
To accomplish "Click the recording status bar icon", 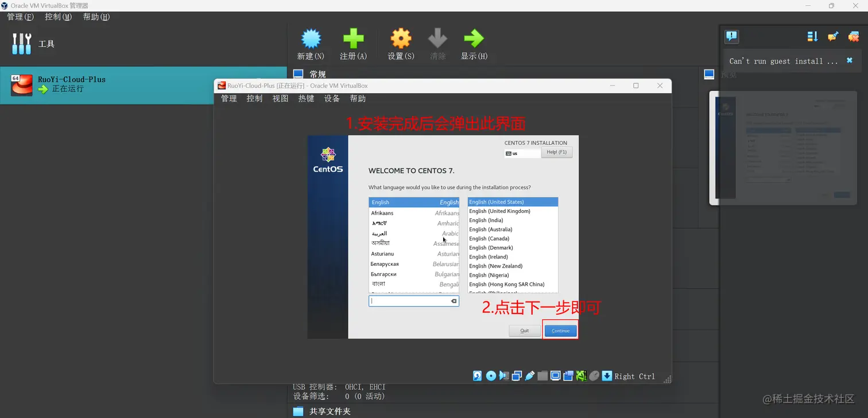I will (x=568, y=376).
